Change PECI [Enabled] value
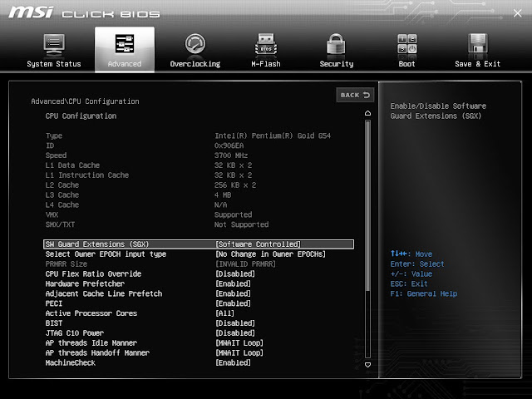 pos(233,303)
